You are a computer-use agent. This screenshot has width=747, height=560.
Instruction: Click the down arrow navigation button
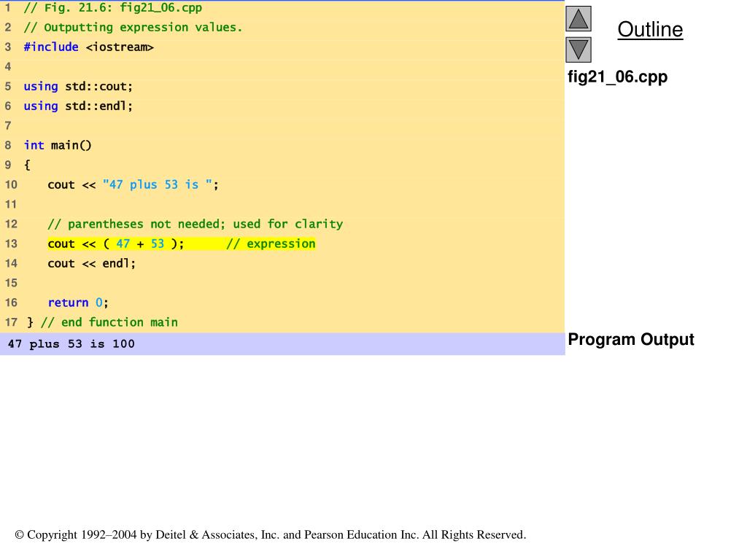(578, 50)
